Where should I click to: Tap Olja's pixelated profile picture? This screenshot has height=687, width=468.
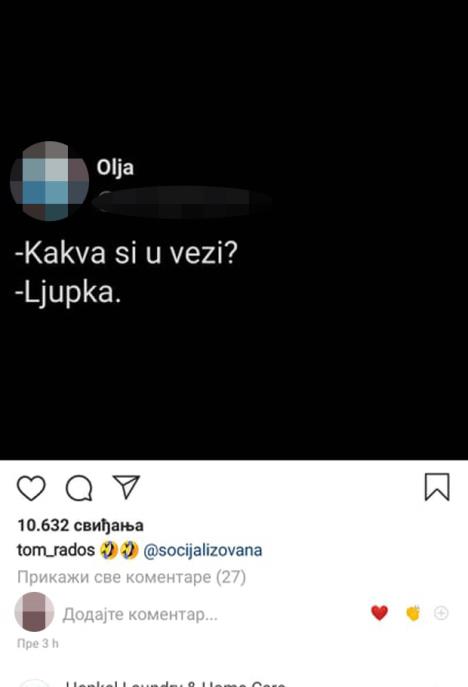point(49,181)
